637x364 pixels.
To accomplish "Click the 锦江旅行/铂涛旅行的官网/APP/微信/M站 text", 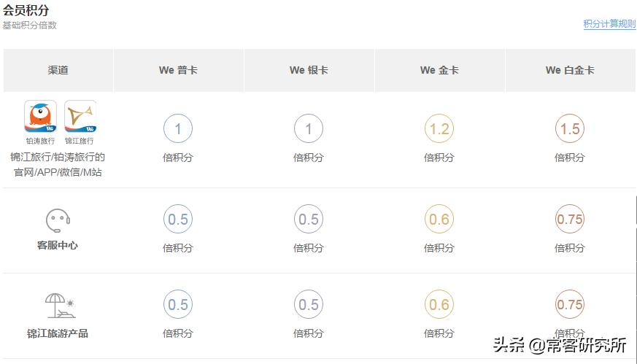I will [58, 164].
